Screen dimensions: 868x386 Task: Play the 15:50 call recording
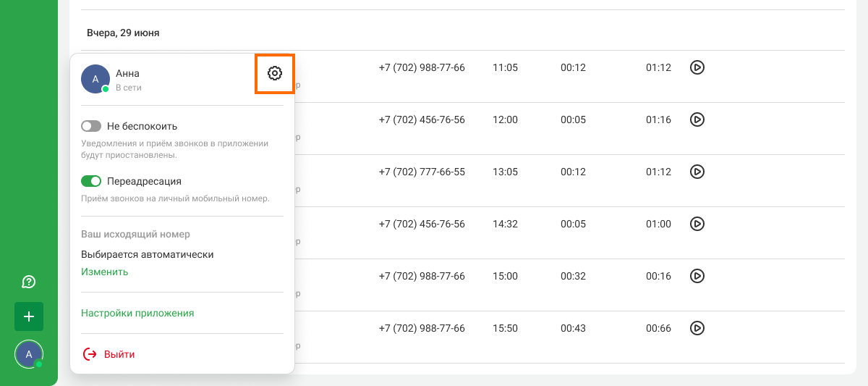tap(697, 328)
